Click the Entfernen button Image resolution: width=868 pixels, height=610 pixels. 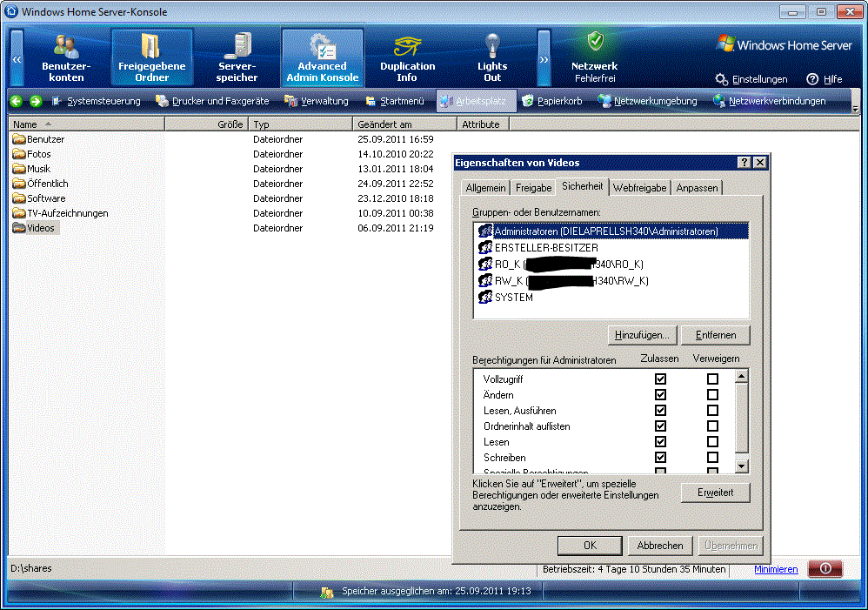coord(716,335)
